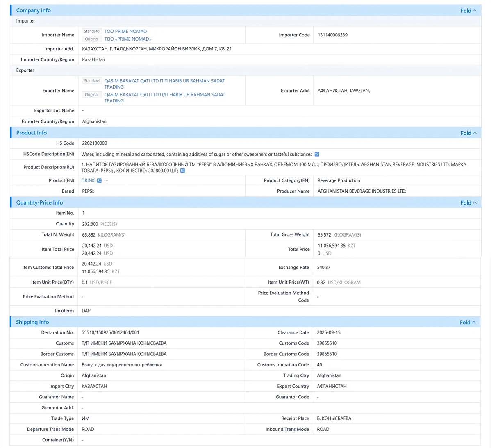The image size is (491, 448).
Task: Click the Original tag for exporter name
Action: click(x=92, y=95)
